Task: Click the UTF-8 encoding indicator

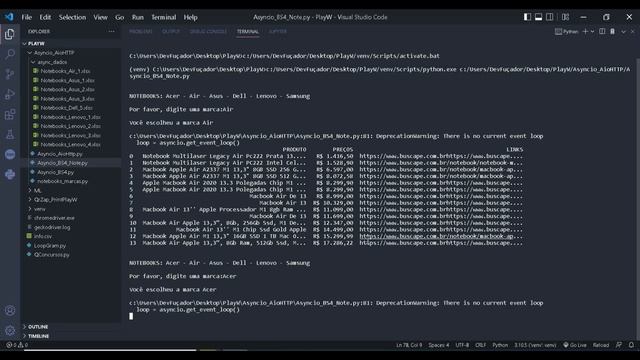Action: (462, 345)
